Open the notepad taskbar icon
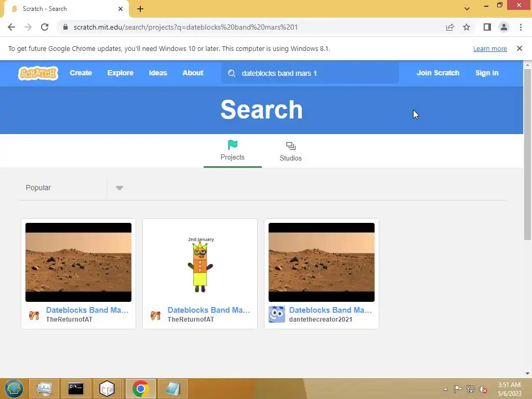The image size is (532, 399). (172, 389)
